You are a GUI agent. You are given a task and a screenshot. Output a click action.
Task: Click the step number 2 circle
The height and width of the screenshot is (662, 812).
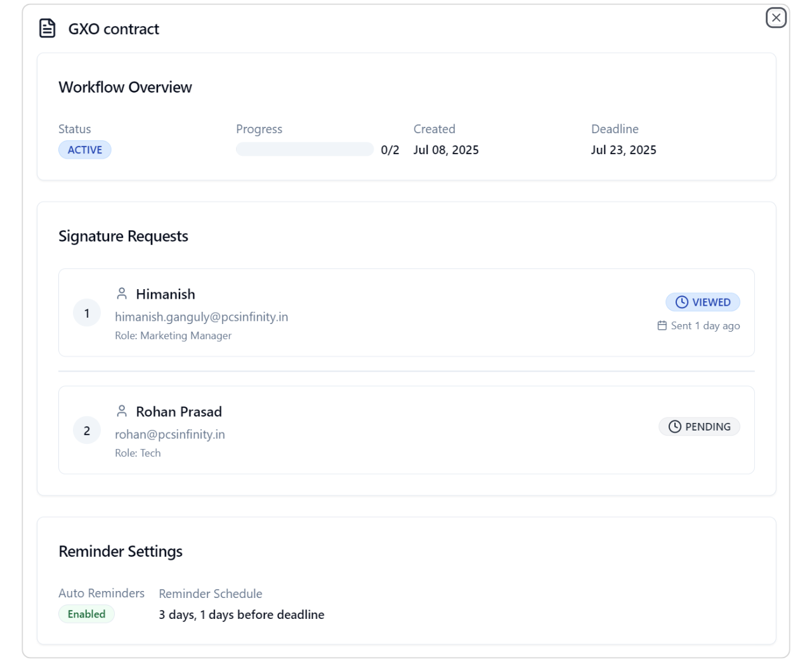click(87, 430)
